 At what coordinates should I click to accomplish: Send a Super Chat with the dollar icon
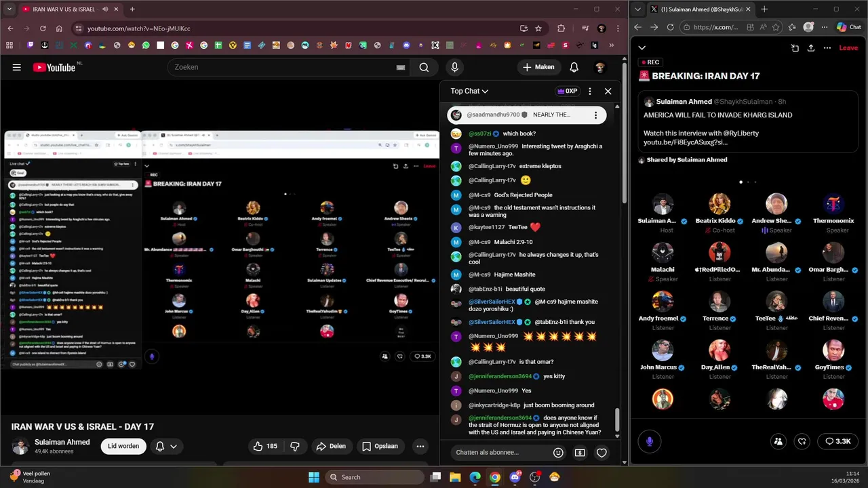point(580,452)
